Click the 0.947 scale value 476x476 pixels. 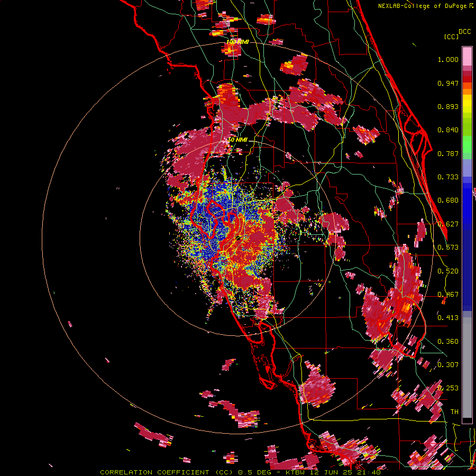tap(448, 83)
